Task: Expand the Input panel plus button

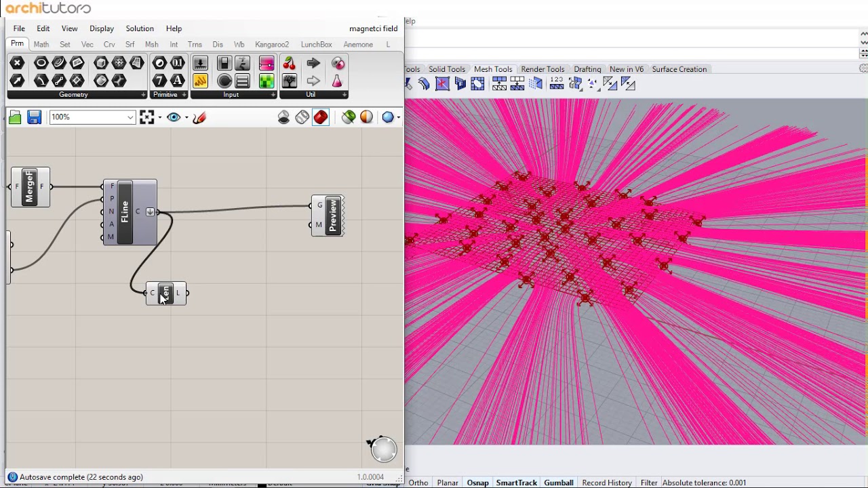Action: pyautogui.click(x=273, y=95)
